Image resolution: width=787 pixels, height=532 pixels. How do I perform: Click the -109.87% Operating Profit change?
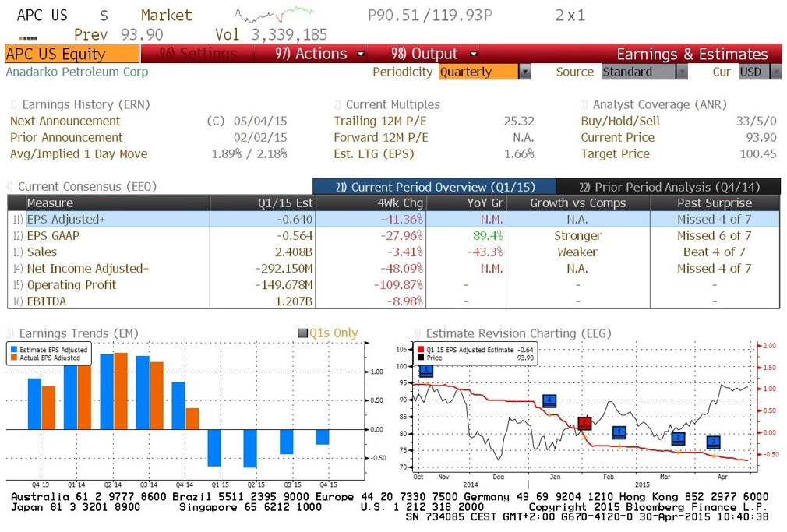398,285
